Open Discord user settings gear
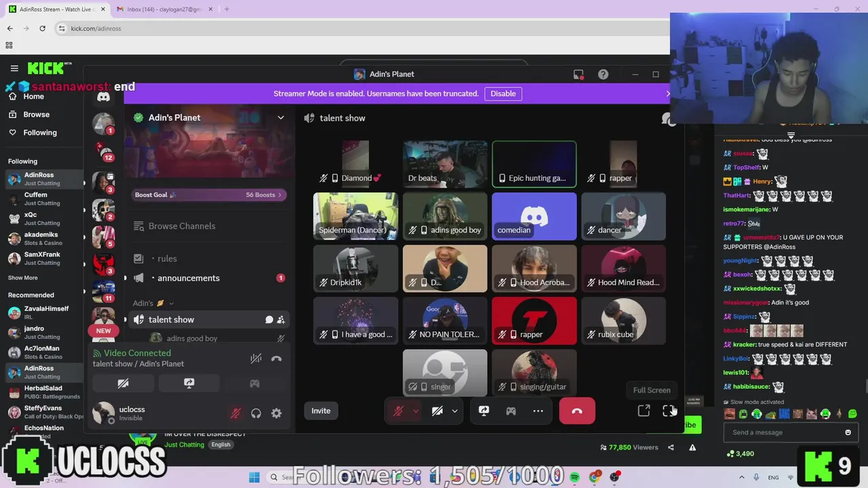Viewport: 868px width, 488px height. [277, 413]
